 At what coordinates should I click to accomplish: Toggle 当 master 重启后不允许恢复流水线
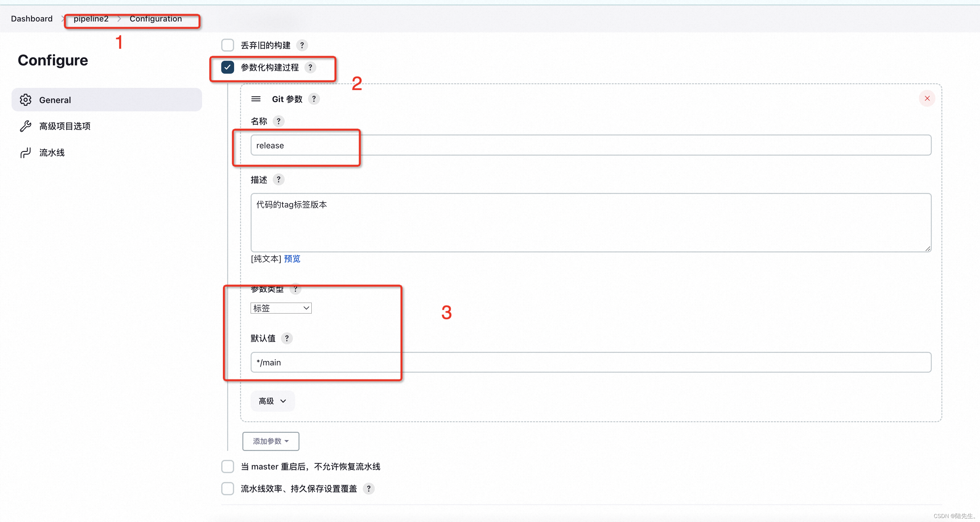[228, 466]
